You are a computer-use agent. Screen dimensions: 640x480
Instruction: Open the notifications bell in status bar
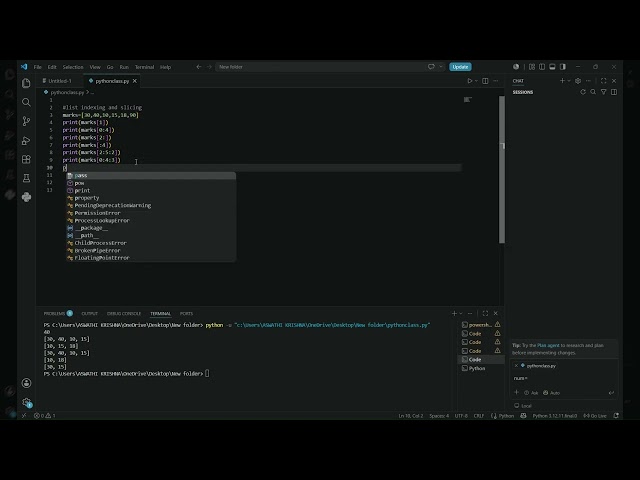pos(616,416)
